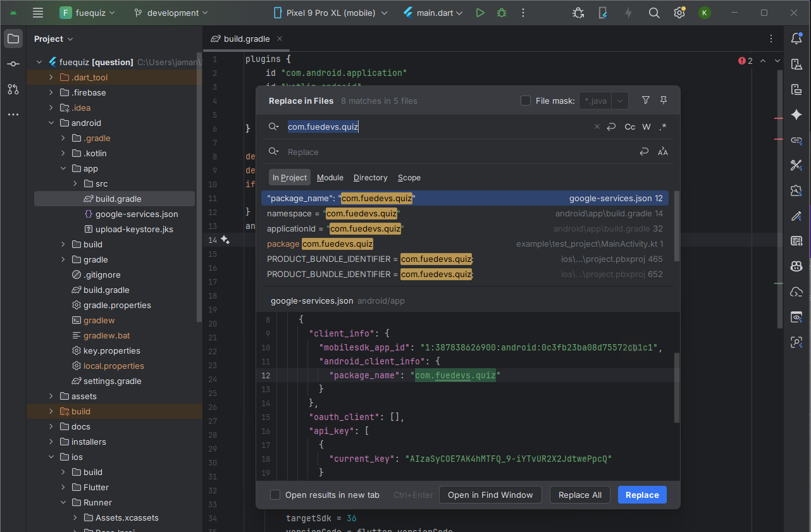Open Notifications bell in right sidebar
Image resolution: width=811 pixels, height=532 pixels.
point(796,39)
